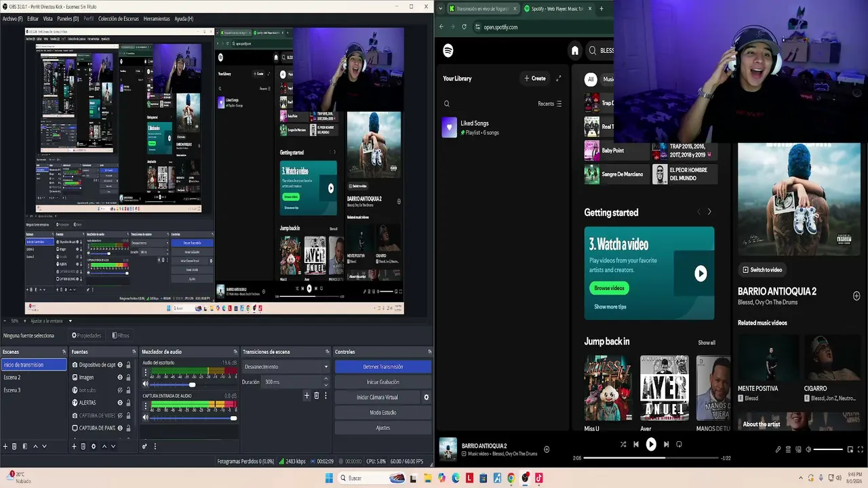
Task: Add a new scene transition
Action: pyautogui.click(x=307, y=395)
